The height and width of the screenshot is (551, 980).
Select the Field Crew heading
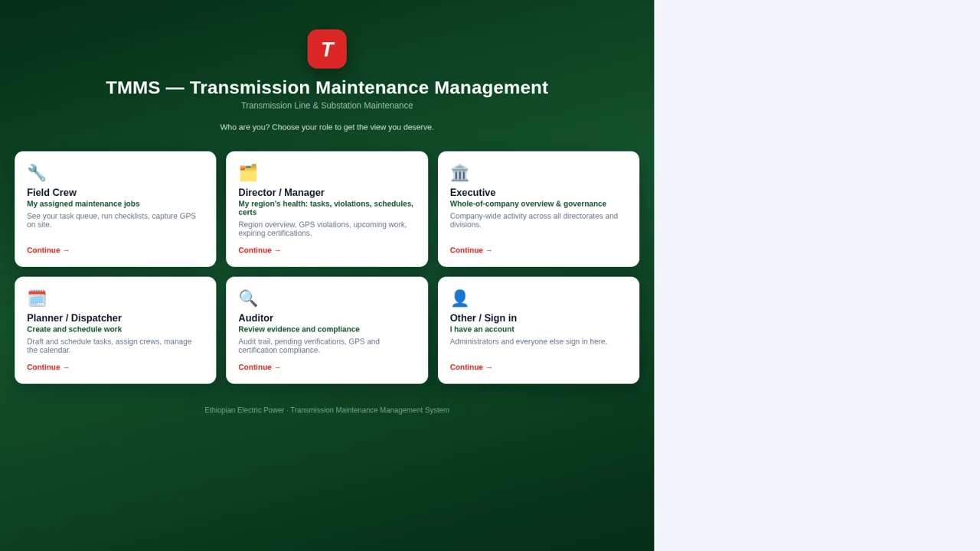51,193
